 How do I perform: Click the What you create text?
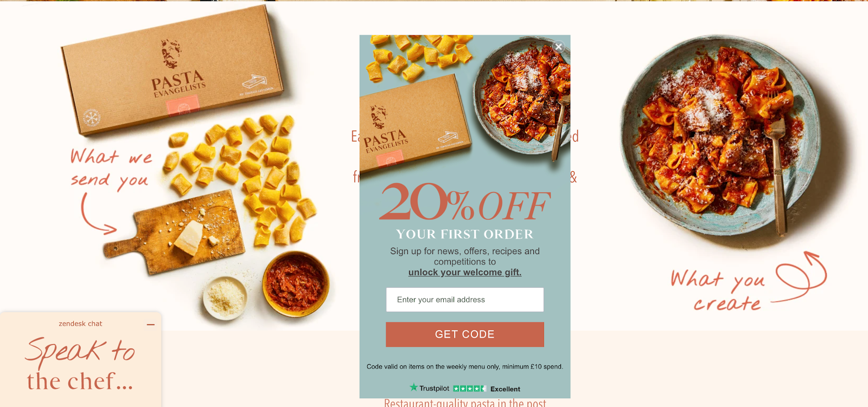coord(717,291)
